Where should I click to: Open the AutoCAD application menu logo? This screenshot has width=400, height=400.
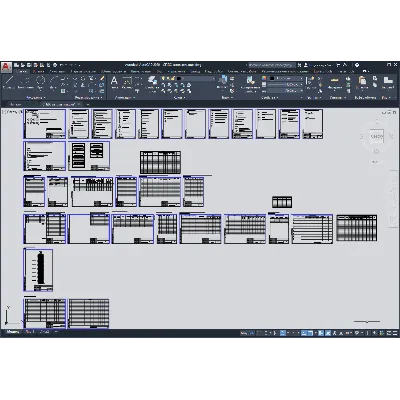pyautogui.click(x=6, y=67)
